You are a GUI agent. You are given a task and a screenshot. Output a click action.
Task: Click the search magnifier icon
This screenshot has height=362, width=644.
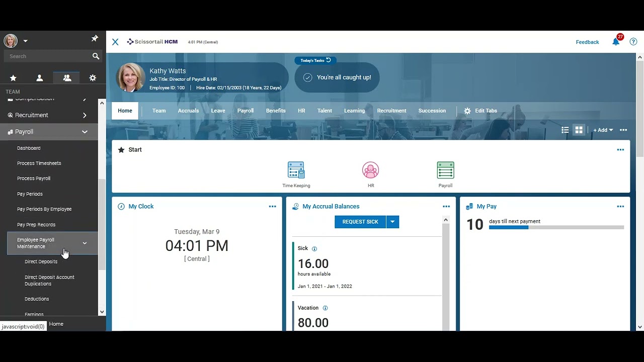coord(96,56)
